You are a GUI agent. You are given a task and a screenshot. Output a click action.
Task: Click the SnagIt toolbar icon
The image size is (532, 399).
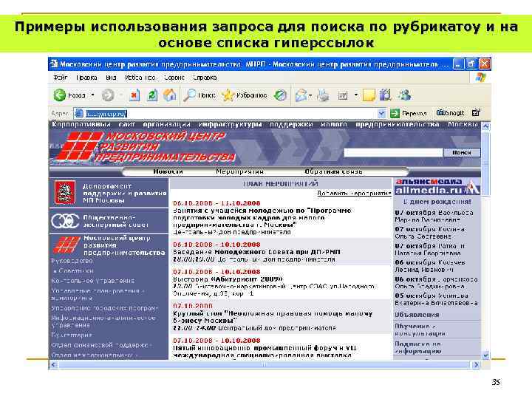point(450,112)
